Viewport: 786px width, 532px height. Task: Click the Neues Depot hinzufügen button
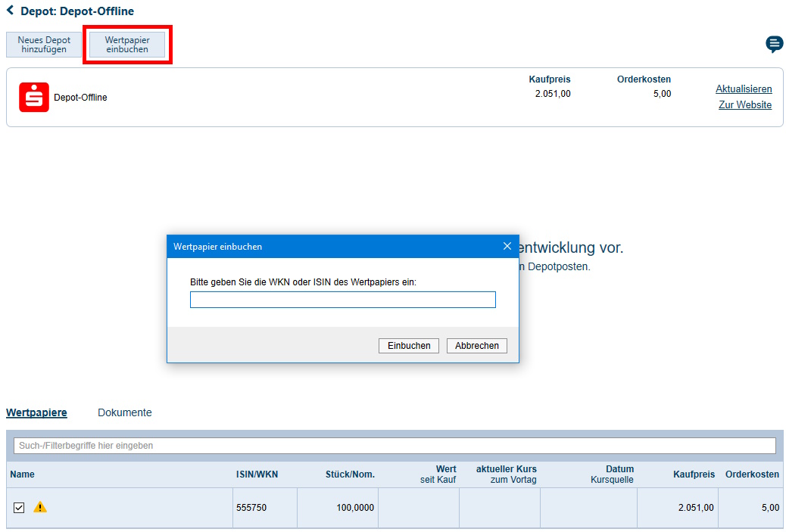point(44,45)
